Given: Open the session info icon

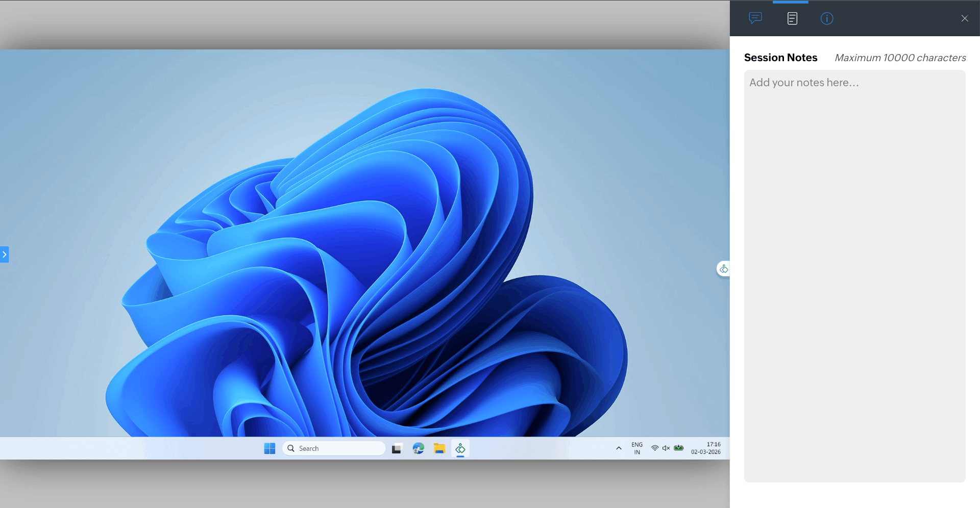Looking at the screenshot, I should tap(827, 18).
